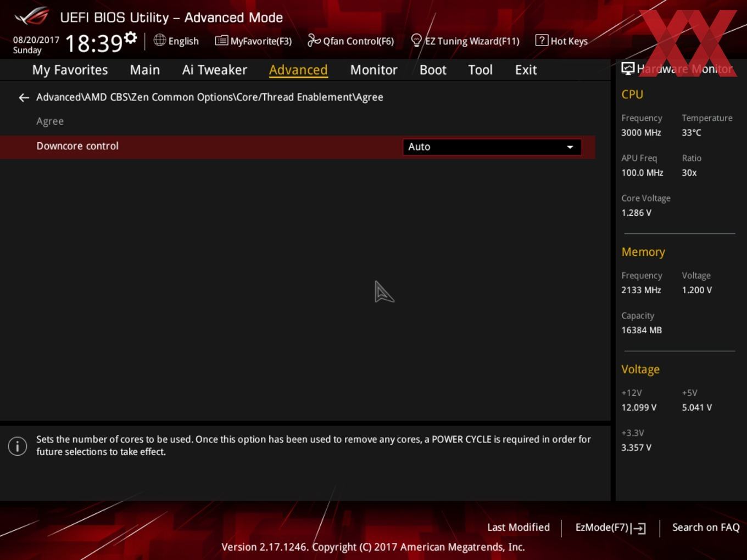This screenshot has height=560, width=747.
Task: Click the help text about POWER CYCLE
Action: [x=314, y=446]
